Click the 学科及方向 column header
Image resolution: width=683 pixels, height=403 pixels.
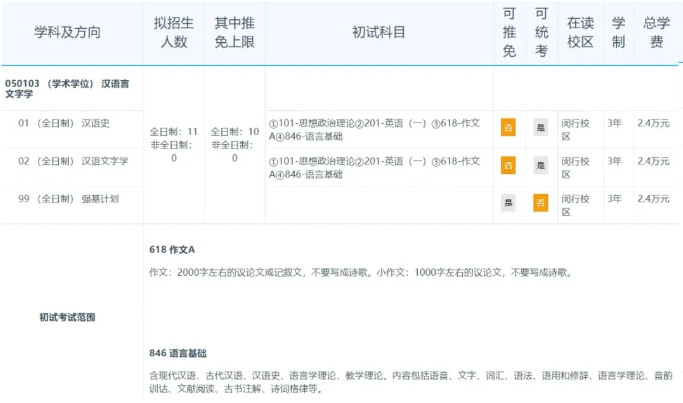[68, 33]
